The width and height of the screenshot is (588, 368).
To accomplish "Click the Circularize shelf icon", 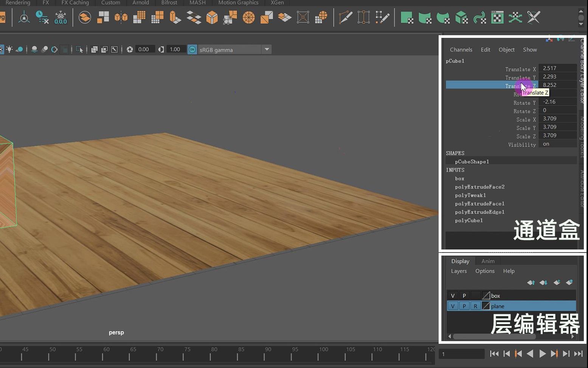I will click(x=248, y=17).
